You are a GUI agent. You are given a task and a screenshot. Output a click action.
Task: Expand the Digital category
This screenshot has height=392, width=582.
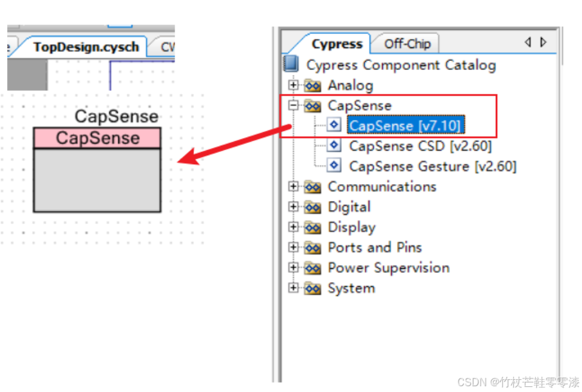click(293, 207)
